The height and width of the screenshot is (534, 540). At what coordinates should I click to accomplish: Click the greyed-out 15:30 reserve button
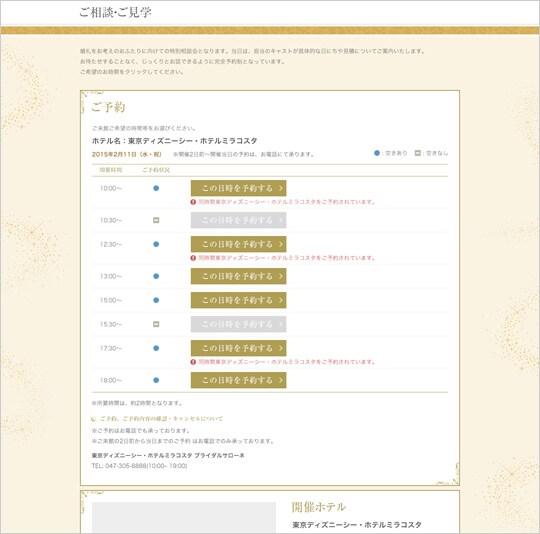[238, 324]
